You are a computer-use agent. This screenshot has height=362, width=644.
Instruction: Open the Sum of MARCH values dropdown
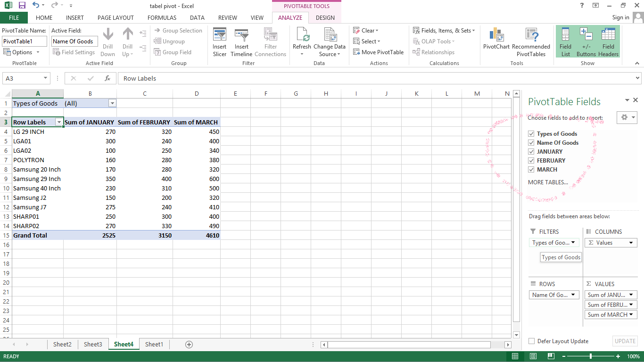(631, 314)
